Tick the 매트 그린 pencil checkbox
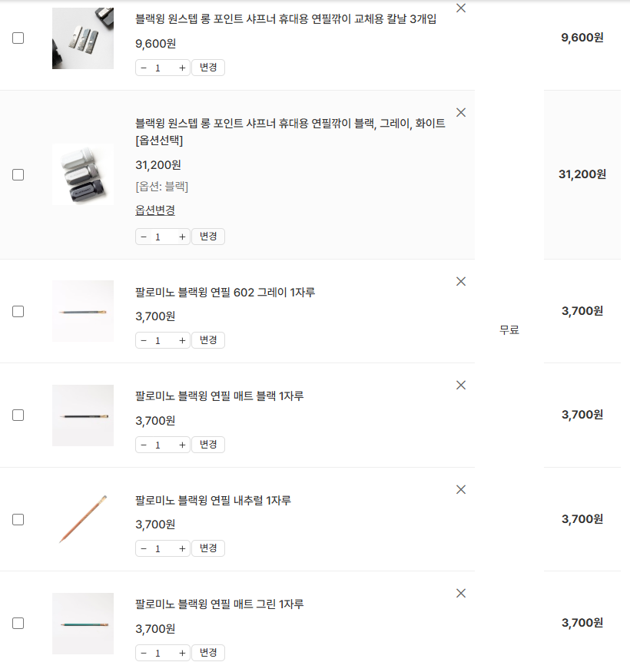Viewport: 630px width, 672px height. click(18, 623)
